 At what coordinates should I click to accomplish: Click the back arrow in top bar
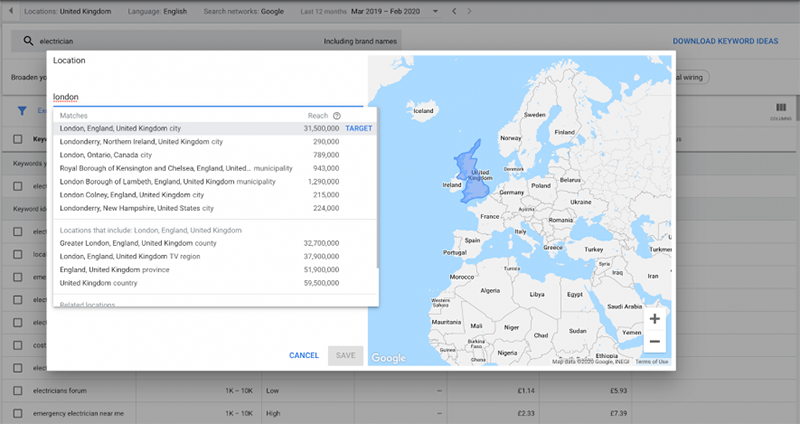[x=11, y=11]
